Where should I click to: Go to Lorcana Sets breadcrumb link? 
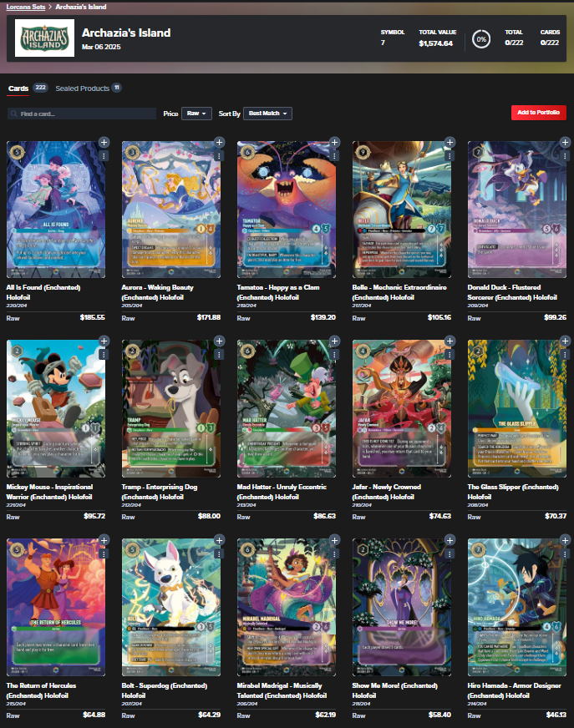(x=26, y=7)
